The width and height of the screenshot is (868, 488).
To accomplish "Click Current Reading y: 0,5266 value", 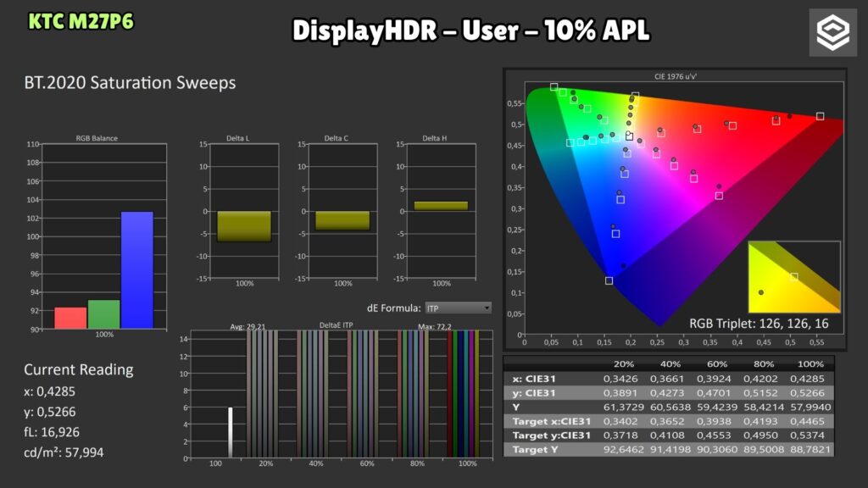I will pyautogui.click(x=50, y=413).
